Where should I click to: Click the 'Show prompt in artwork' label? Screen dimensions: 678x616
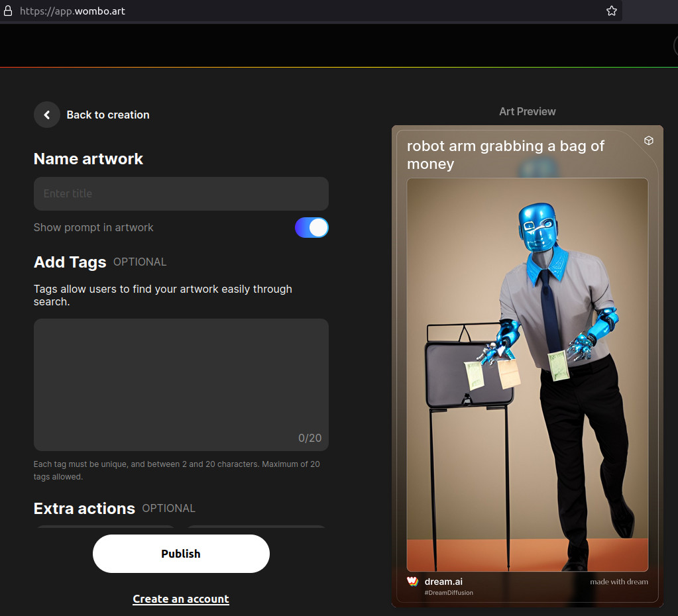(93, 227)
